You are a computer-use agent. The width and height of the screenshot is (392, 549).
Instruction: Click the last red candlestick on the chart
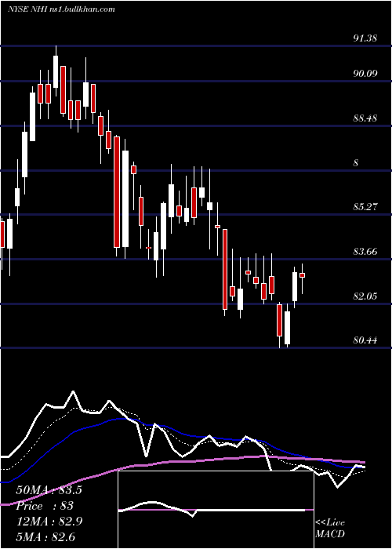point(302,275)
